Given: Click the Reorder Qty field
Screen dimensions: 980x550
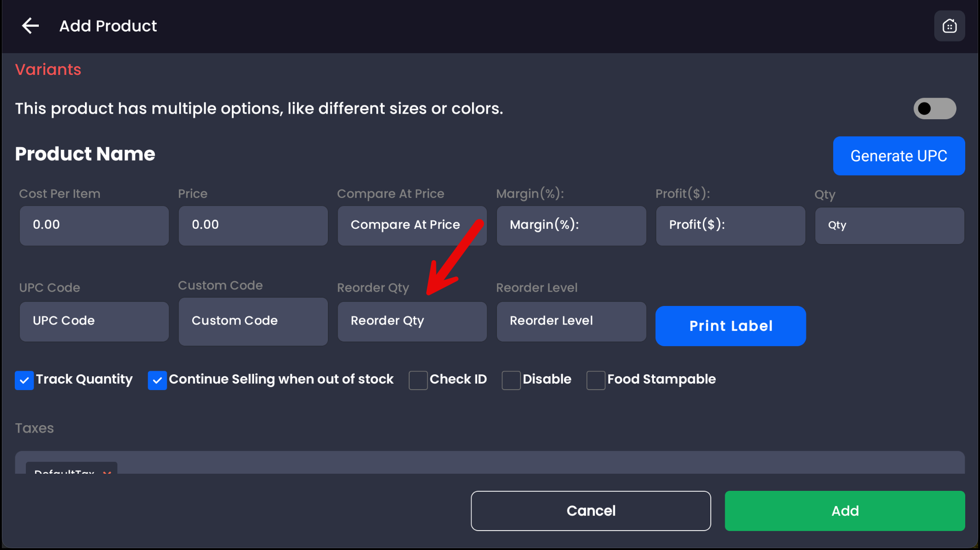Looking at the screenshot, I should pos(412,321).
